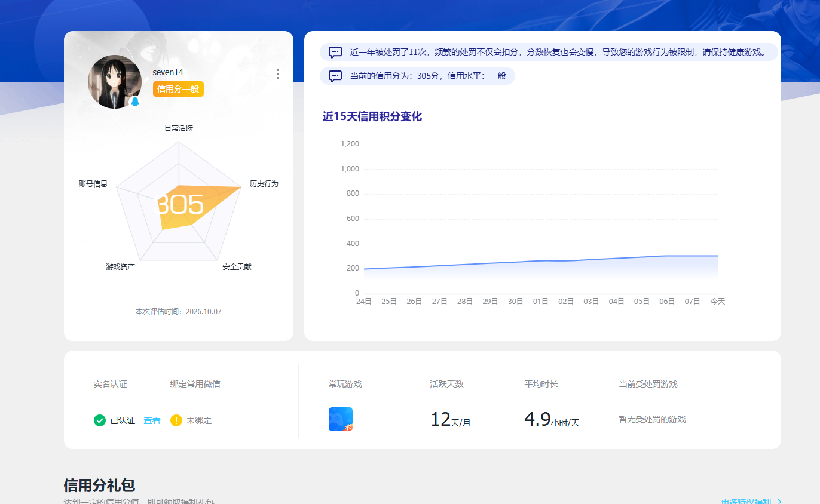Select the 安全贡献 radar axis label
This screenshot has width=820, height=504.
[237, 267]
